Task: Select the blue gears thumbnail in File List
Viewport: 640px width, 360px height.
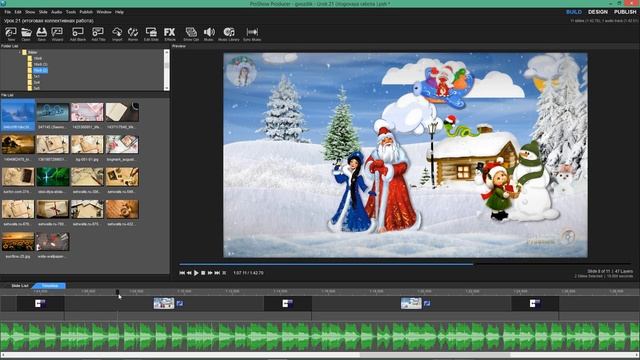Action: coord(53,112)
